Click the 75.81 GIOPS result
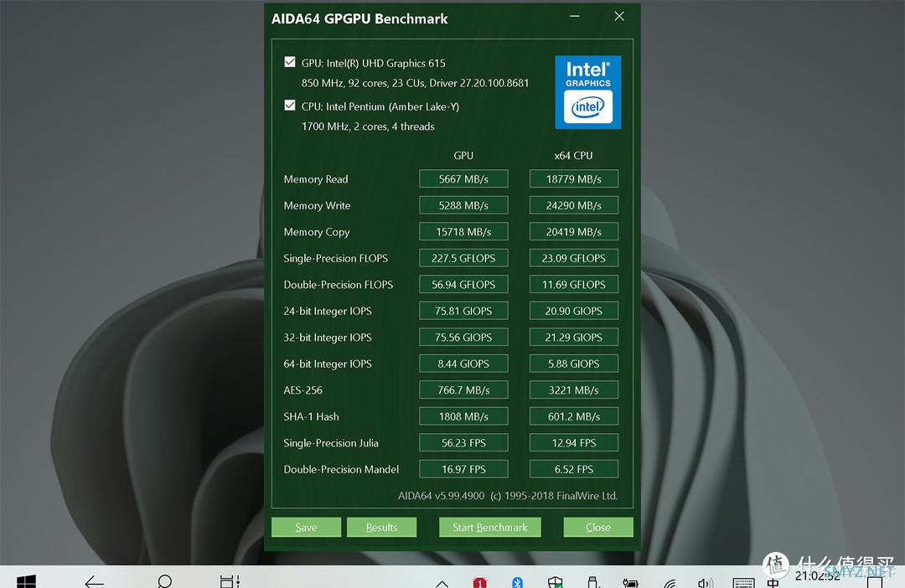 coord(463,311)
